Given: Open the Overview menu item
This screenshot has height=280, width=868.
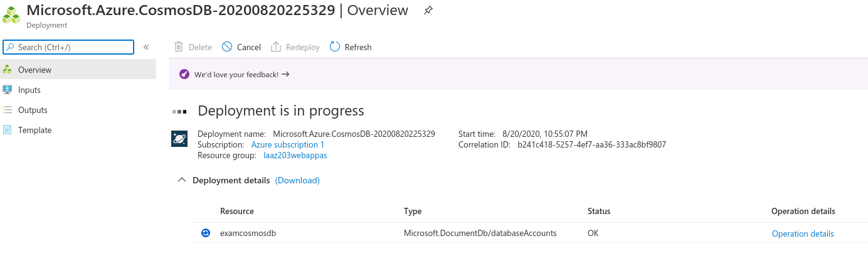Looking at the screenshot, I should tap(34, 70).
